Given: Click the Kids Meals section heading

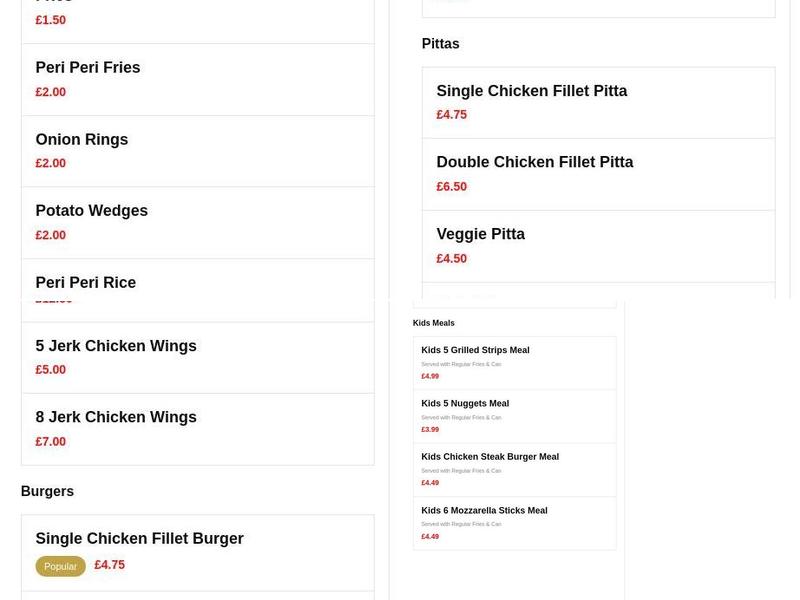Looking at the screenshot, I should coord(433,322).
